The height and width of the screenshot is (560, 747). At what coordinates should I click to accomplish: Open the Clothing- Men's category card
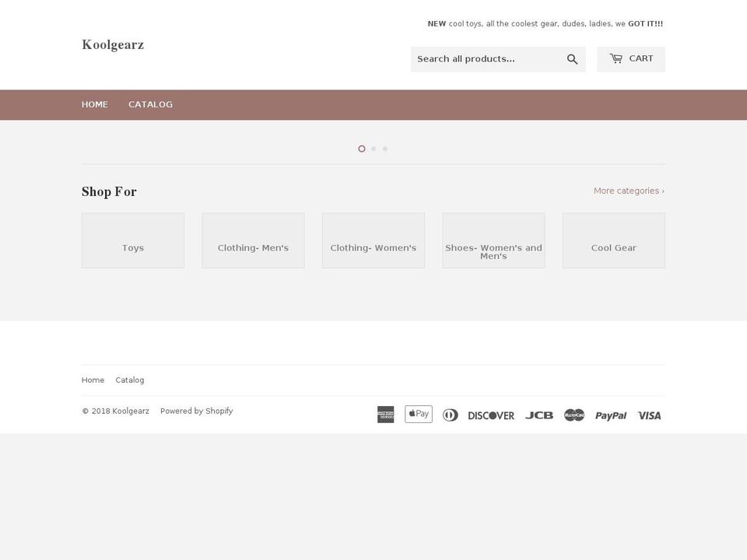point(253,240)
